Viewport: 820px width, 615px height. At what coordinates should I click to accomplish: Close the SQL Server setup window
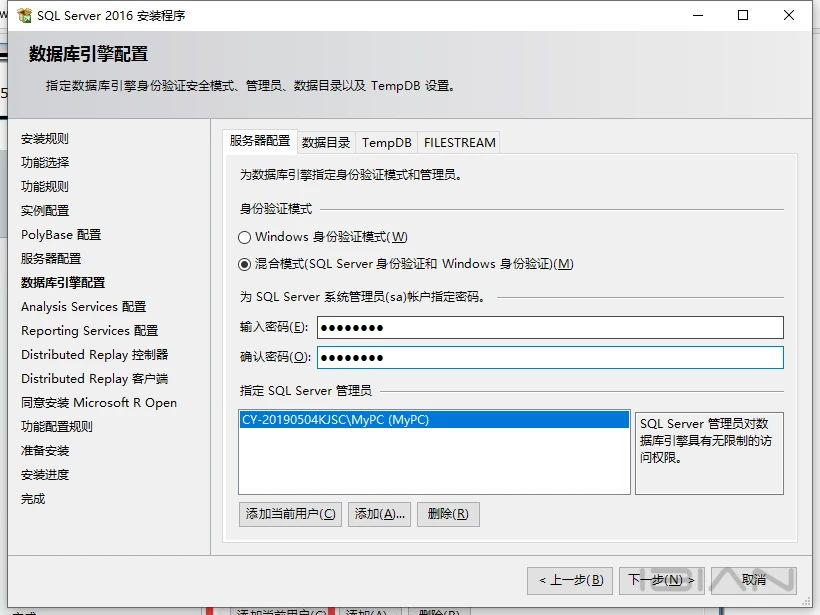pos(789,15)
